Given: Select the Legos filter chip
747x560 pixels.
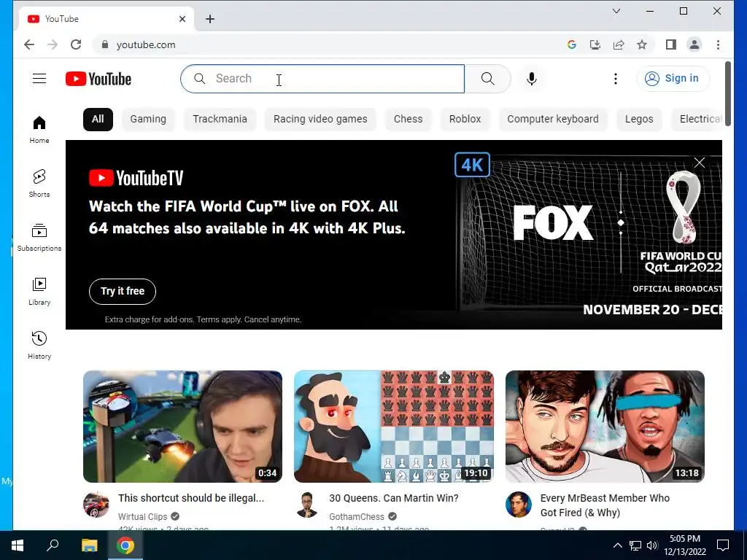Looking at the screenshot, I should pyautogui.click(x=639, y=119).
